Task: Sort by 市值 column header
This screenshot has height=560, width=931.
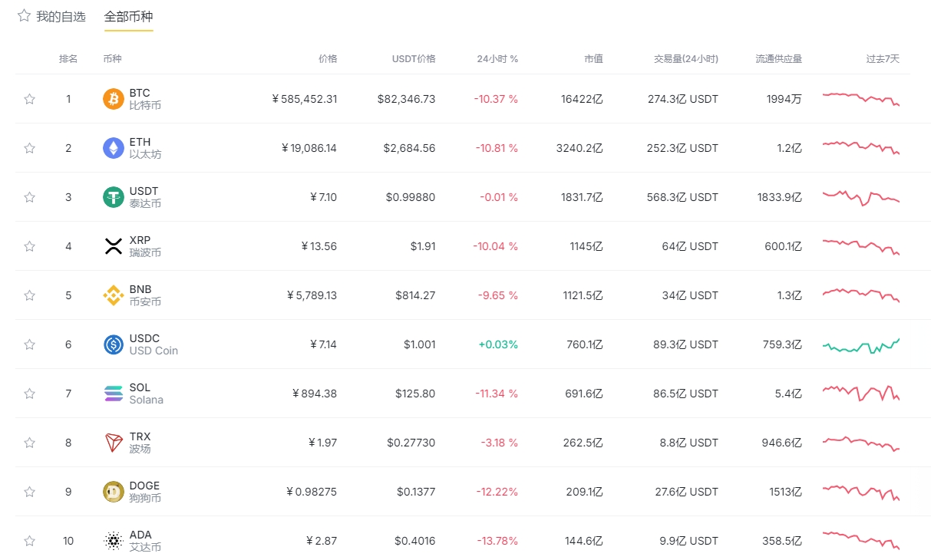Action: coord(593,59)
